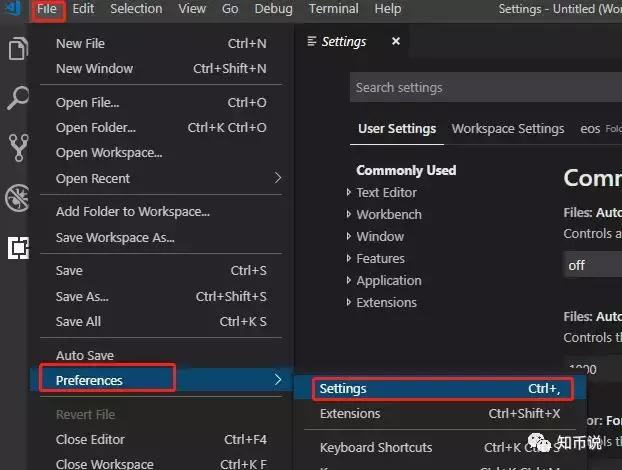Viewport: 622px width, 470px height.
Task: Open the Extensions view icon in activity bar
Action: (x=18, y=248)
